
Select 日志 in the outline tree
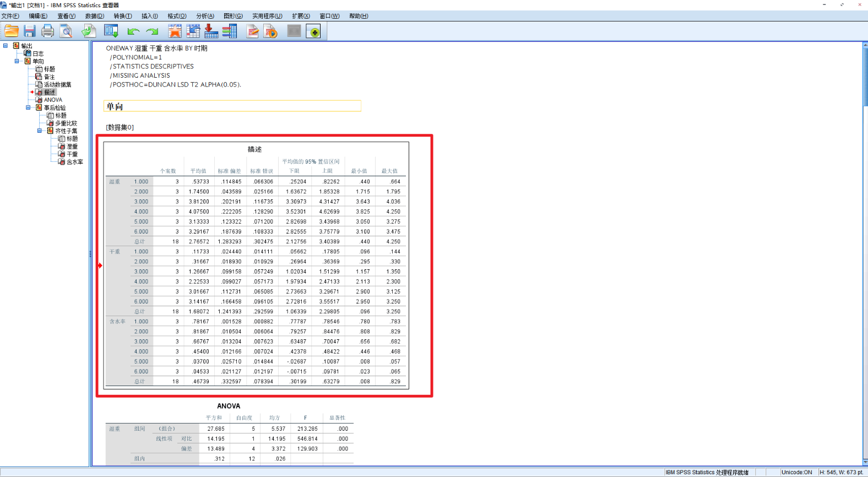(38, 53)
